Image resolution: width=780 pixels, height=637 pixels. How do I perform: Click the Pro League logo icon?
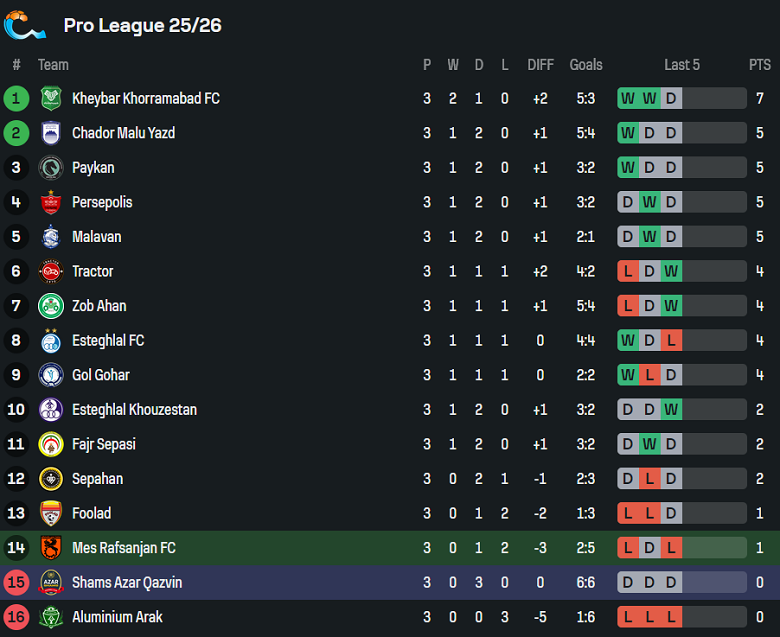coord(25,25)
